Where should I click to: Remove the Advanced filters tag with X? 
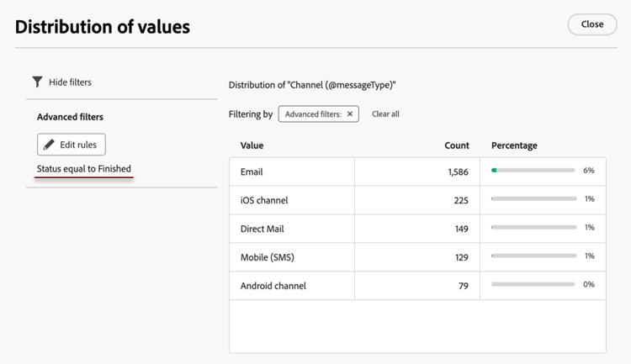[350, 113]
